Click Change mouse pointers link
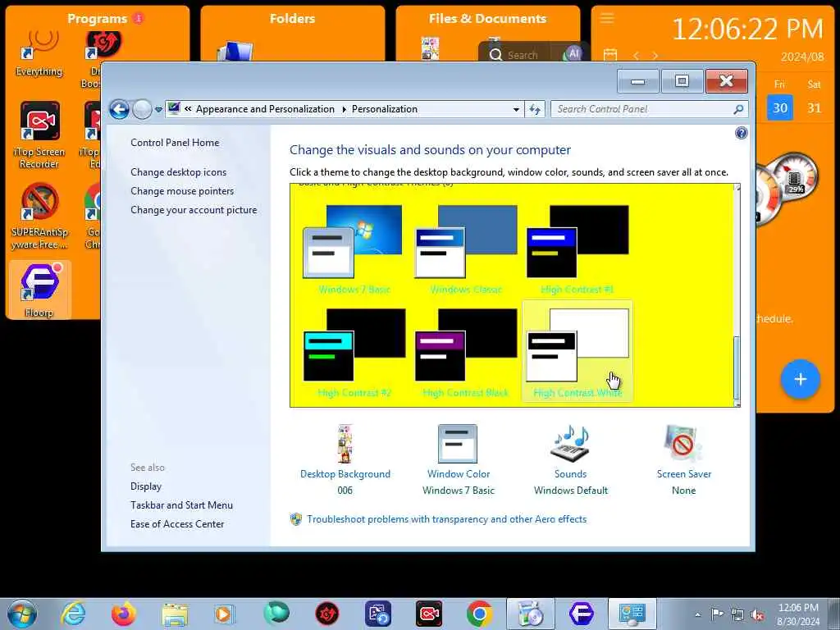 [182, 190]
